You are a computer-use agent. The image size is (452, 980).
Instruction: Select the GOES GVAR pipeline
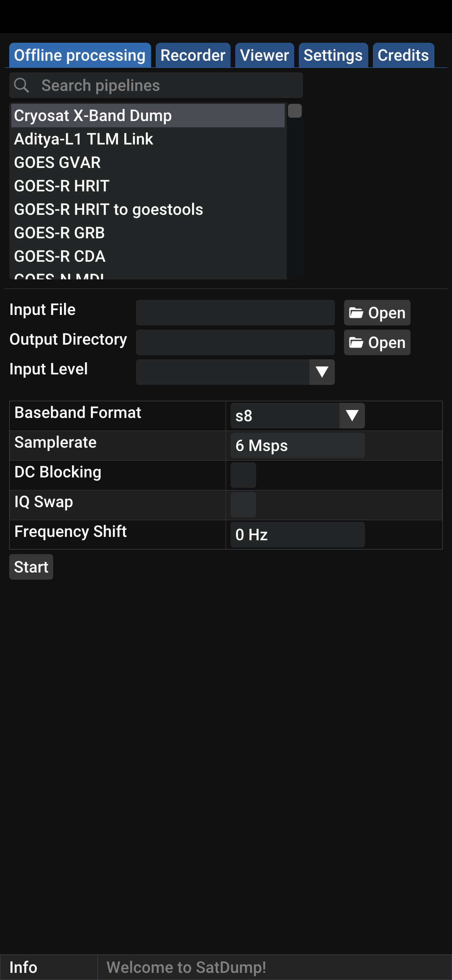point(58,162)
